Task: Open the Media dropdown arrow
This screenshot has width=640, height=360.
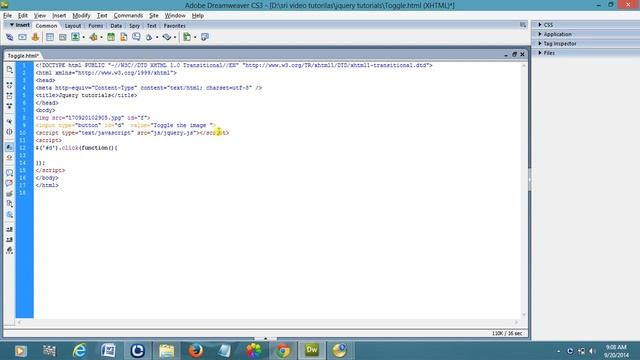Action: tap(101, 37)
